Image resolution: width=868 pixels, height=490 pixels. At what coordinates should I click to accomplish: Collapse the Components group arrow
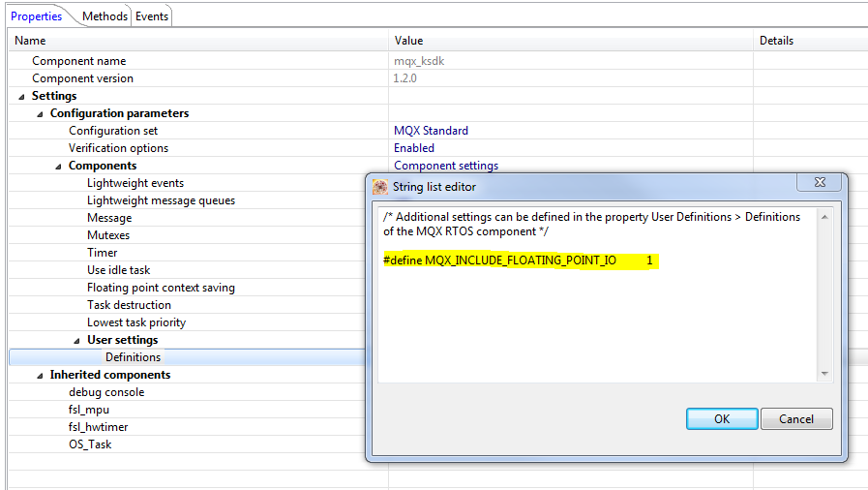click(58, 167)
